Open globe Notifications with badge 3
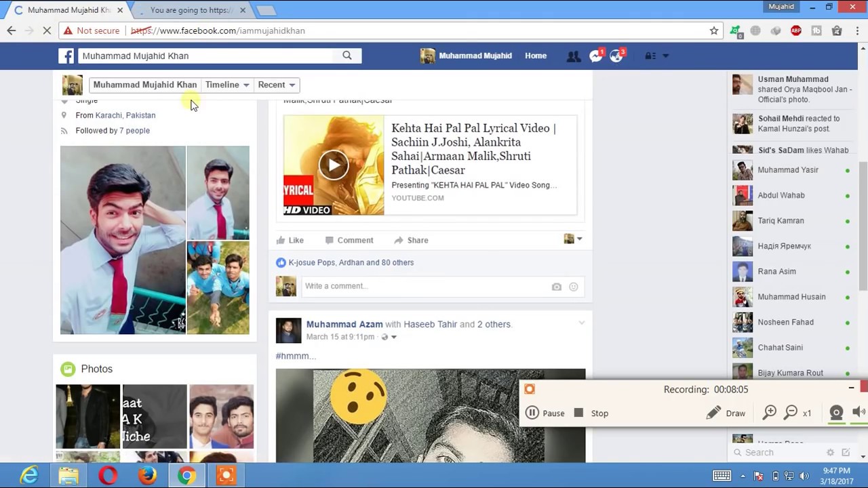 point(617,56)
